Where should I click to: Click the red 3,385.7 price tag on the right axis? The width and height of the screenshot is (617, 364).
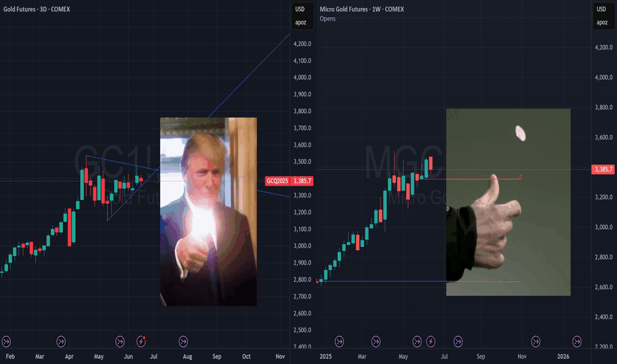click(x=603, y=169)
